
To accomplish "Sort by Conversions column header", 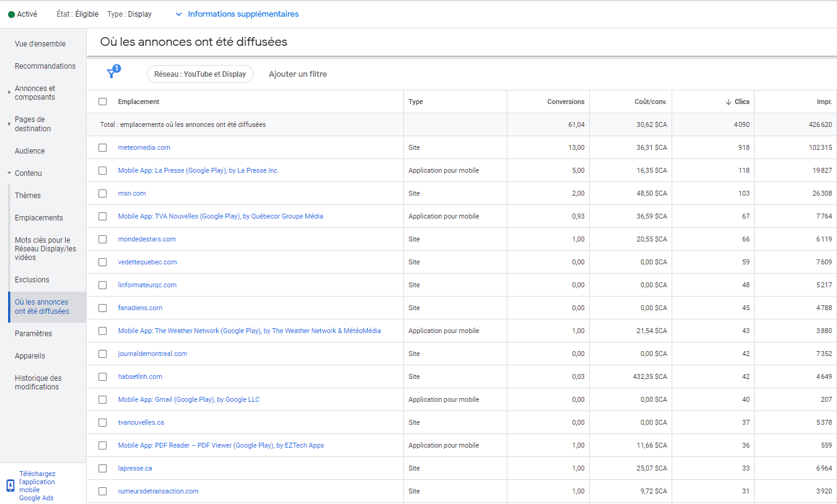I will click(x=566, y=102).
